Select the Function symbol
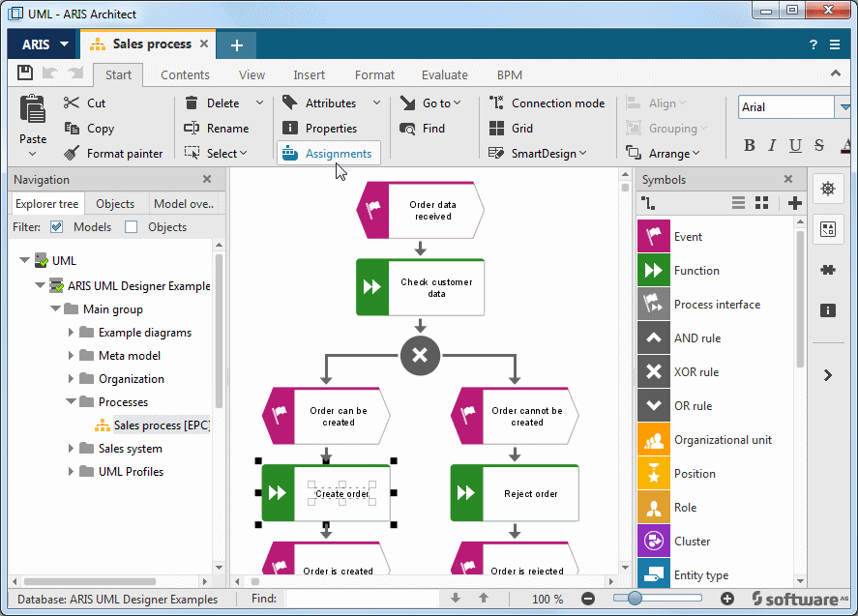 [x=653, y=270]
